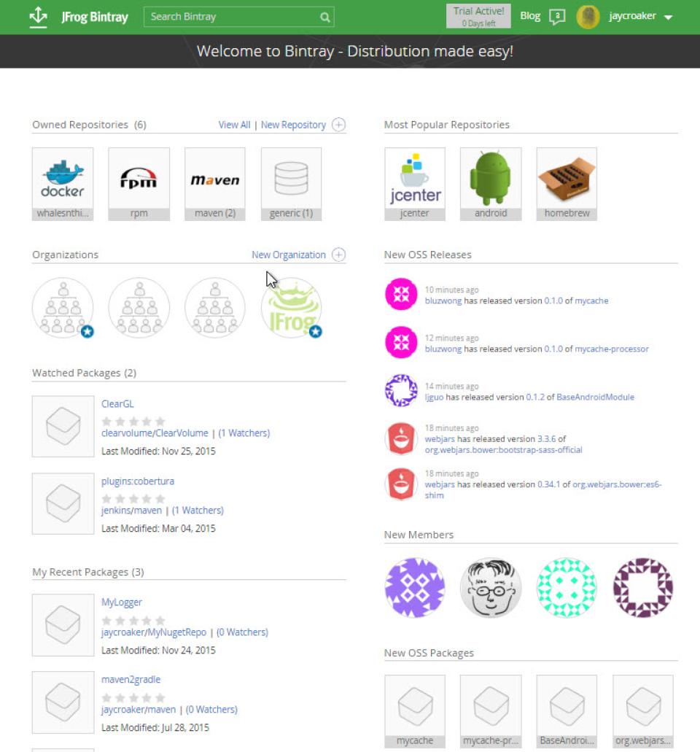The width and height of the screenshot is (700, 752).
Task: Click the MyLogger package box icon
Action: point(63,625)
